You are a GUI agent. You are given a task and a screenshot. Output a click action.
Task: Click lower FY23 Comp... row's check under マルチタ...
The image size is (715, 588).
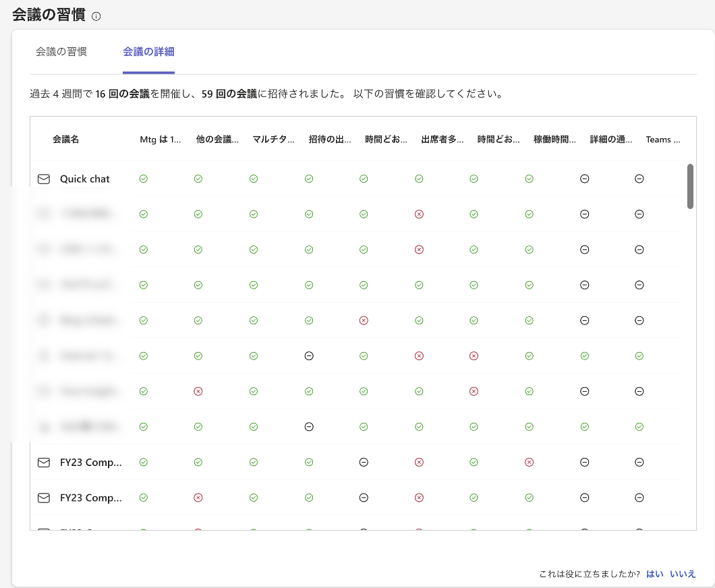click(254, 498)
